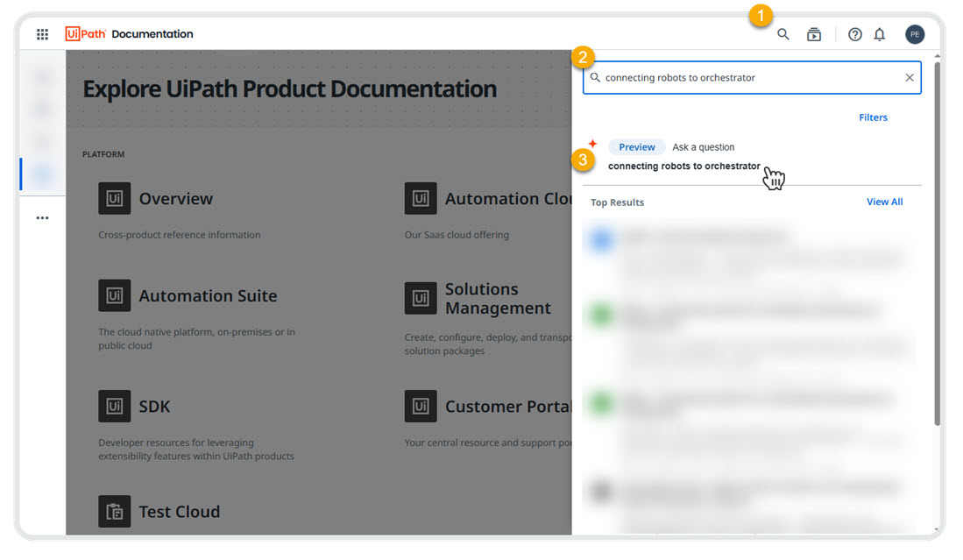Click the Automation Suite tile icon
The height and width of the screenshot is (560, 963).
click(114, 296)
